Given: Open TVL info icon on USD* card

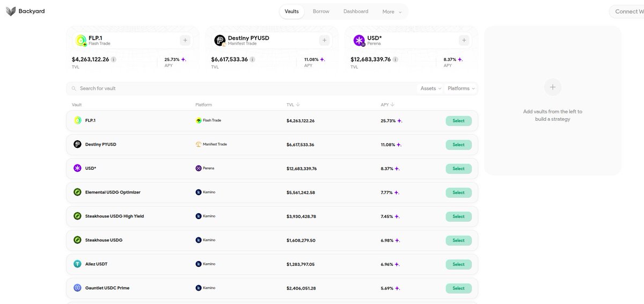Looking at the screenshot, I should click(397, 60).
